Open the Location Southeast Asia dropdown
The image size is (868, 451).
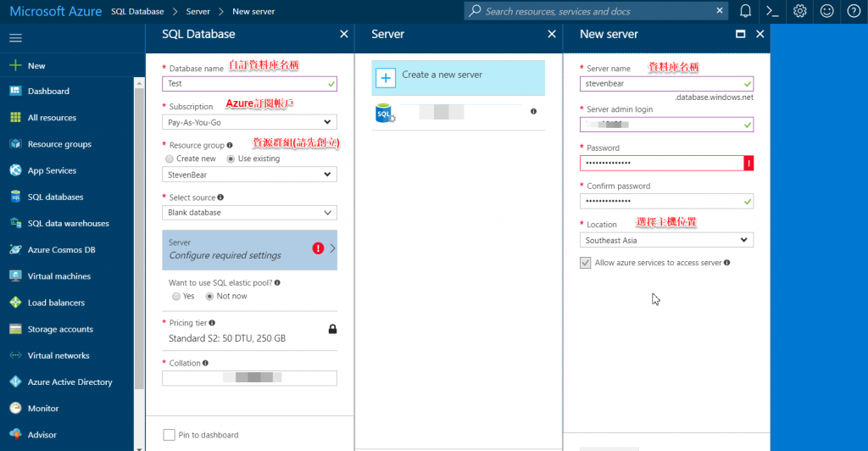point(666,240)
